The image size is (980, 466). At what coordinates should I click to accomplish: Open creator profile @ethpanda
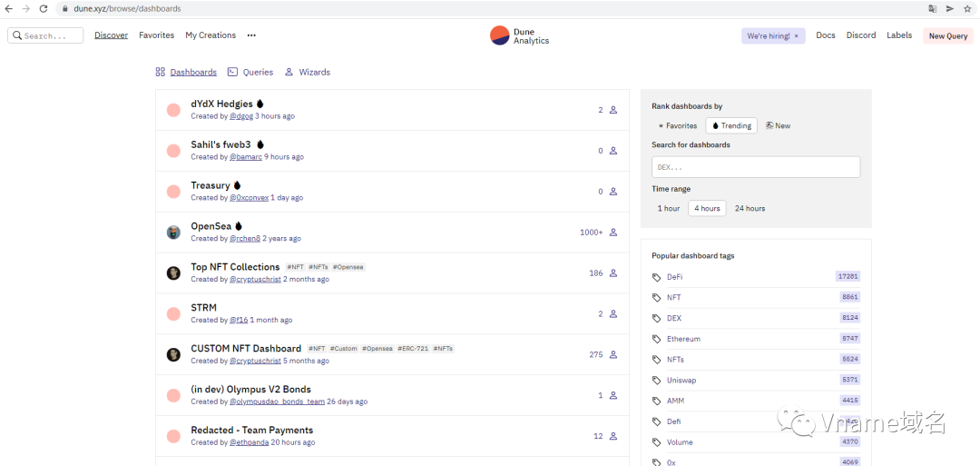click(249, 442)
